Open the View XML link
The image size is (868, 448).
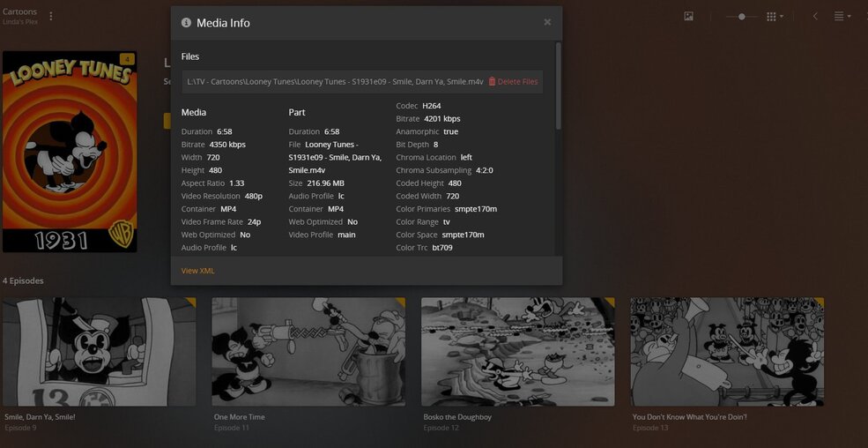coord(197,271)
